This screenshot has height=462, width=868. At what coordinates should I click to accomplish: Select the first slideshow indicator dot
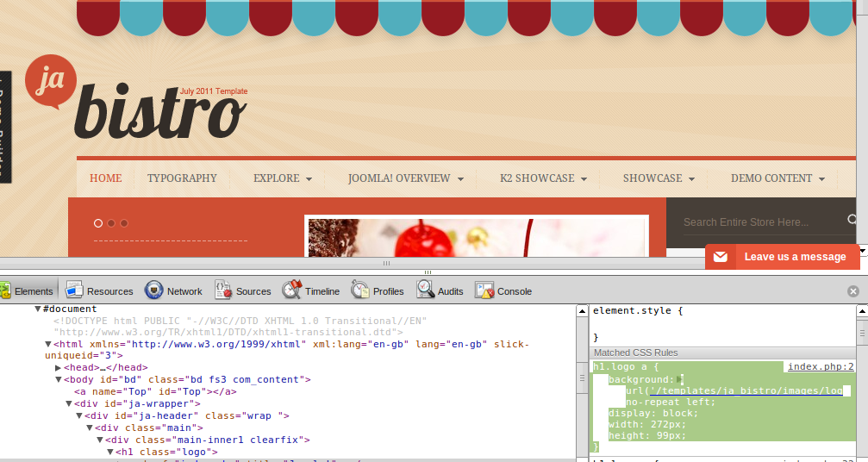click(x=98, y=223)
